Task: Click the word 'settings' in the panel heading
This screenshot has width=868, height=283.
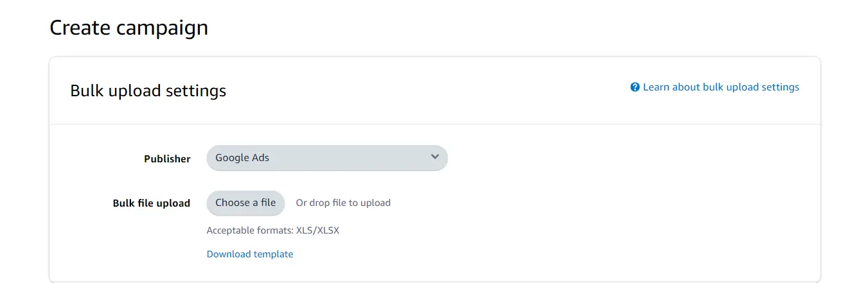Action: (x=196, y=91)
